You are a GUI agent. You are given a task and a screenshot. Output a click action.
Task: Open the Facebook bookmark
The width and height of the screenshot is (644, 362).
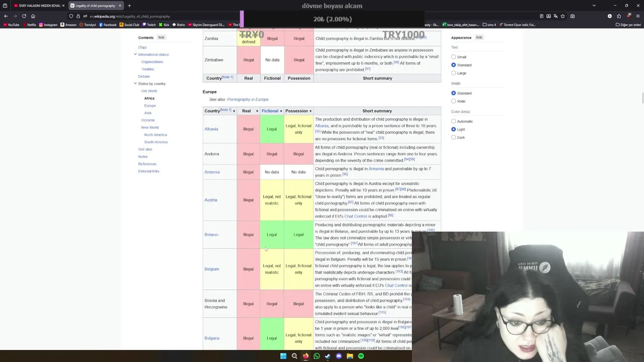108,25
